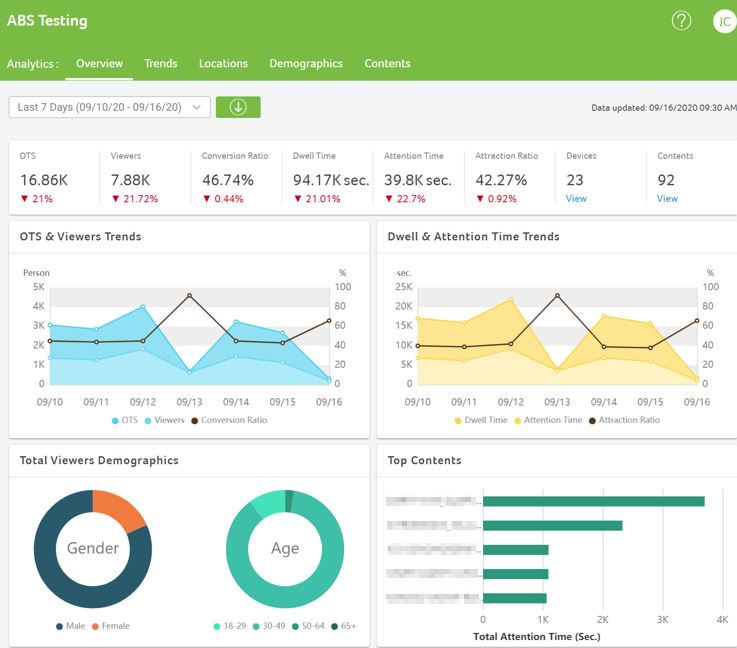Expand the Last 7 Days date dropdown
Image resolution: width=737 pixels, height=648 pixels.
(x=110, y=107)
